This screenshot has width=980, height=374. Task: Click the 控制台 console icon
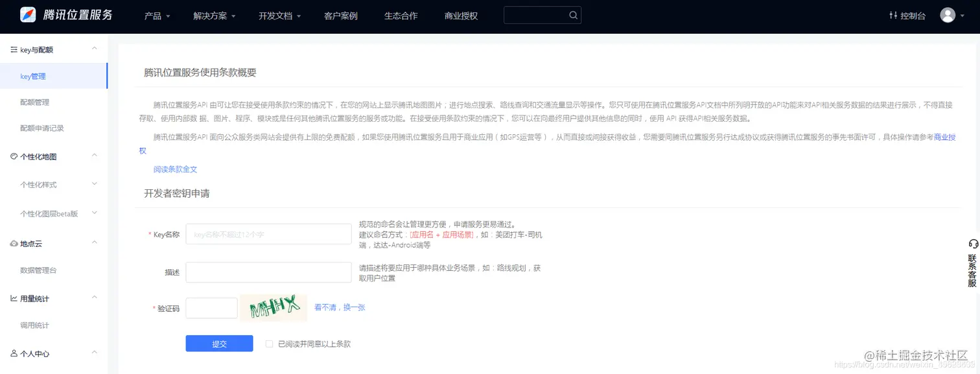click(893, 15)
